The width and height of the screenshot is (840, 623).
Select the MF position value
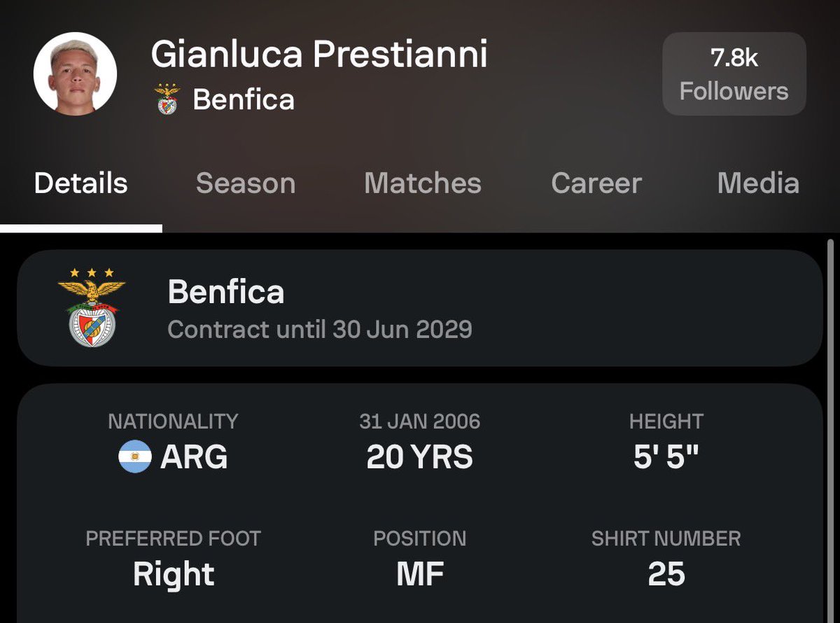coord(419,575)
